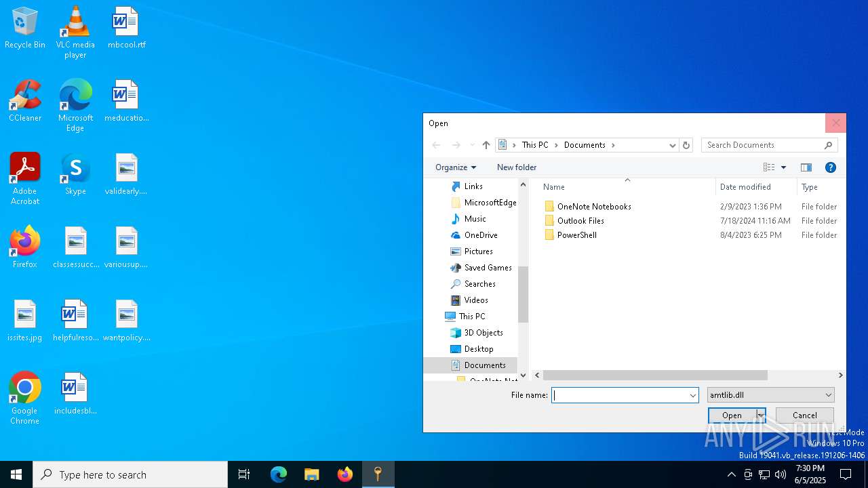The image size is (868, 488).
Task: Cancel the Open dialog
Action: (x=805, y=415)
